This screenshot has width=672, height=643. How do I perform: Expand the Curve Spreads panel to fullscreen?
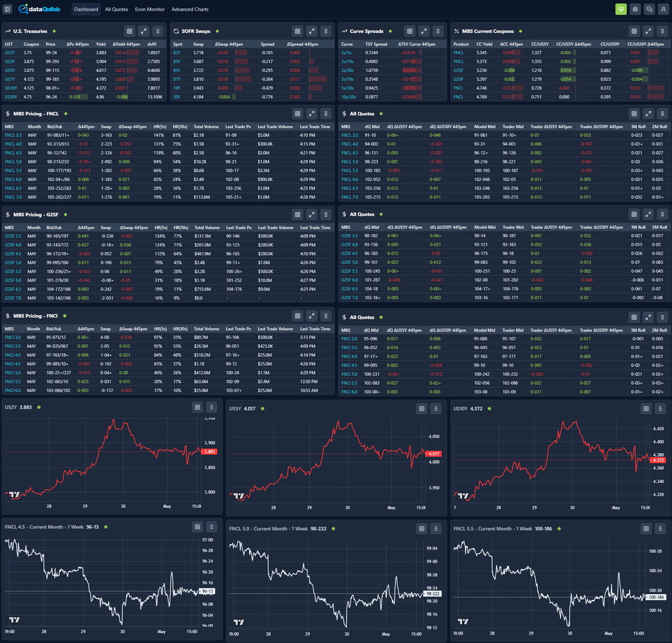[x=424, y=31]
